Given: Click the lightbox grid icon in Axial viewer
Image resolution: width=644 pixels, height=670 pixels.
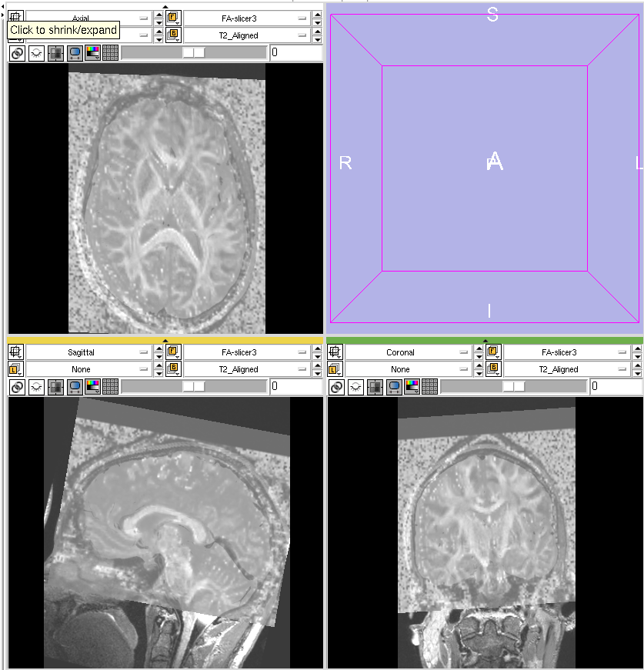Looking at the screenshot, I should click(x=110, y=53).
